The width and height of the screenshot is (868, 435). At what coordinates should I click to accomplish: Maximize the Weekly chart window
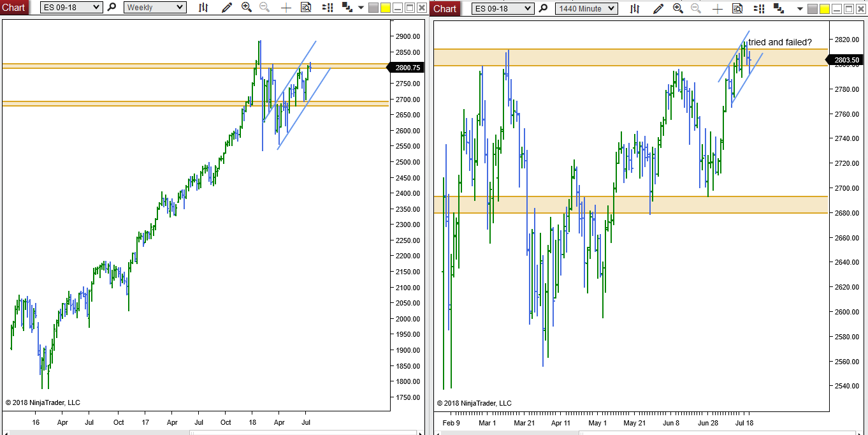[409, 8]
